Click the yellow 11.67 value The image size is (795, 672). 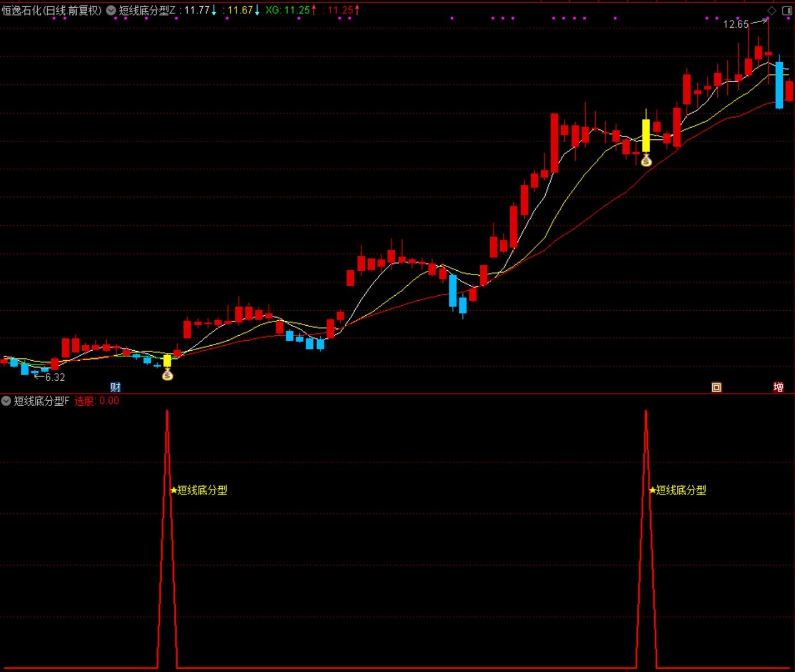pos(240,10)
